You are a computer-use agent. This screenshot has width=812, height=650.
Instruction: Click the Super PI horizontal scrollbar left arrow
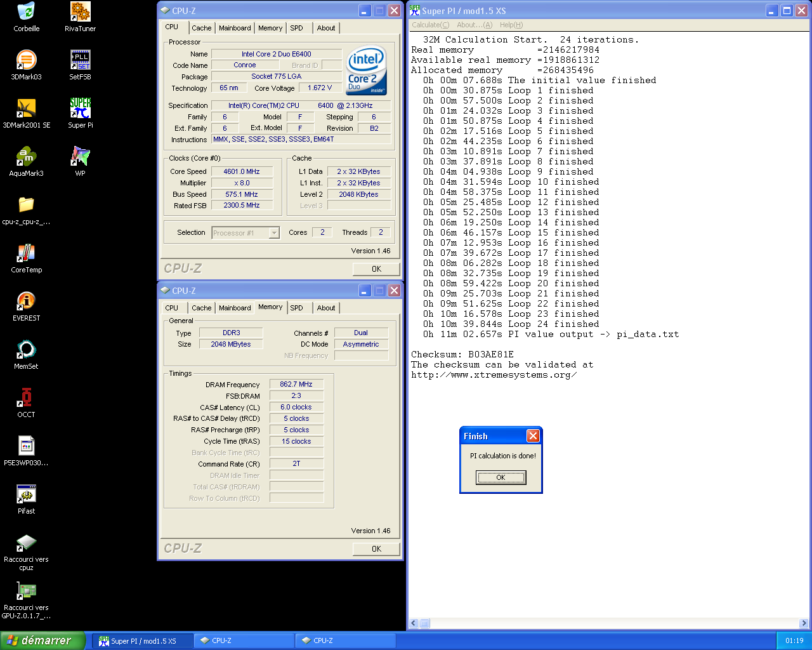[x=414, y=623]
